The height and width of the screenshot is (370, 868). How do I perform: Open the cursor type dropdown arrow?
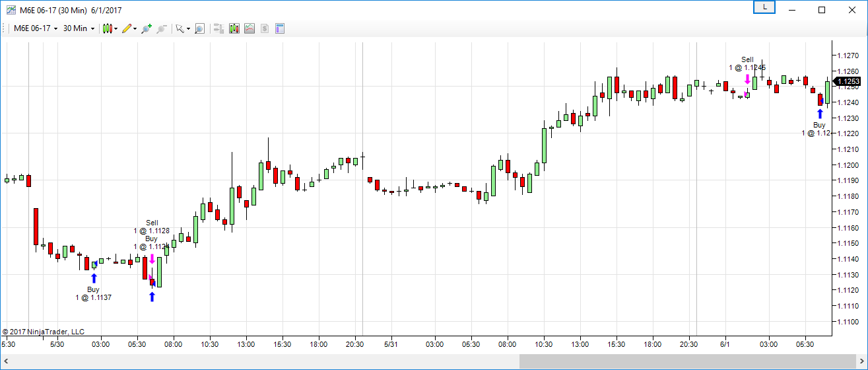(x=188, y=28)
